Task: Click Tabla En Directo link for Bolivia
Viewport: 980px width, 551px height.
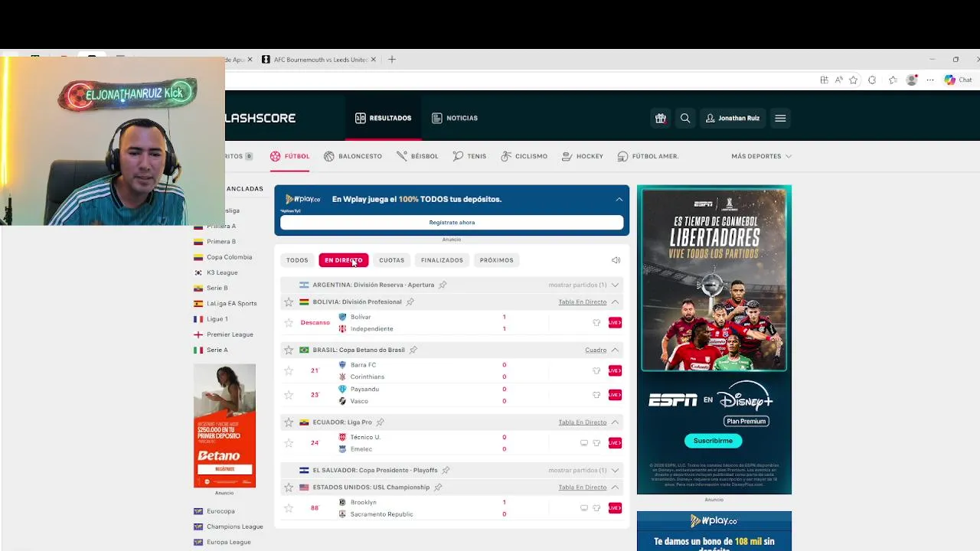Action: pos(582,302)
